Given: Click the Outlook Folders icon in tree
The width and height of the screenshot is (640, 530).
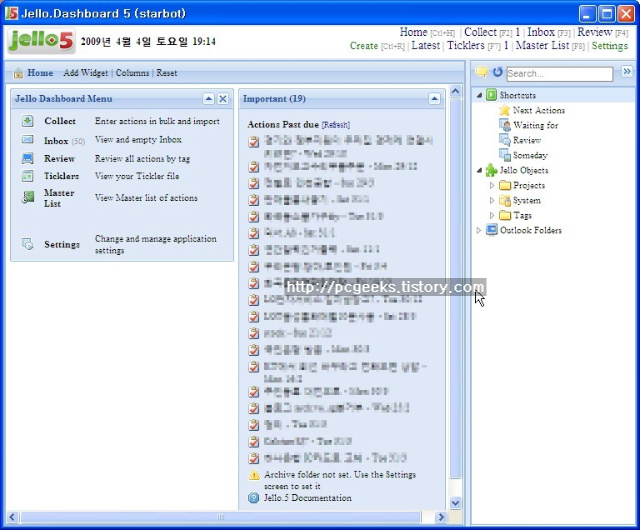Looking at the screenshot, I should [x=492, y=230].
